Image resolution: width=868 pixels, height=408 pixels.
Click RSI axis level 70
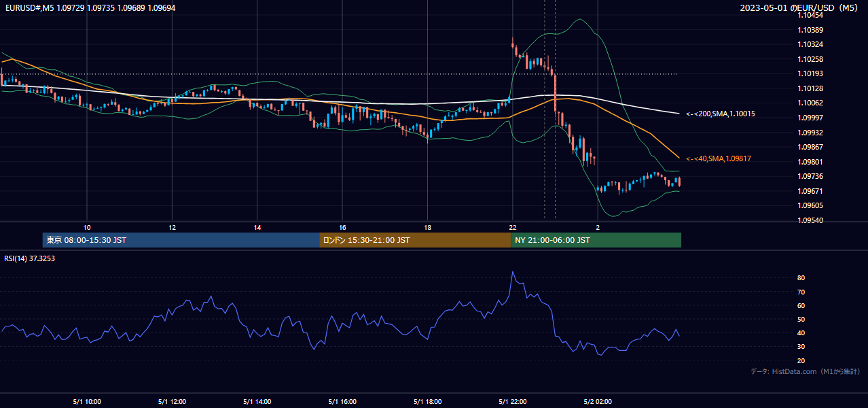point(801,292)
